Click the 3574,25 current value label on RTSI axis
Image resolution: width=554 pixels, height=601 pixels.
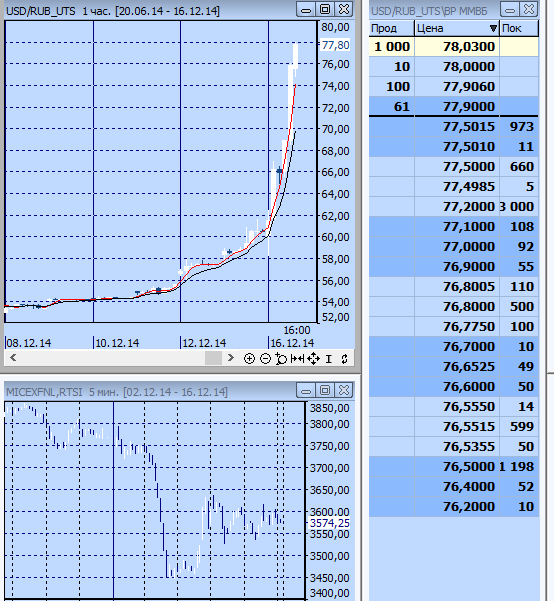click(330, 523)
